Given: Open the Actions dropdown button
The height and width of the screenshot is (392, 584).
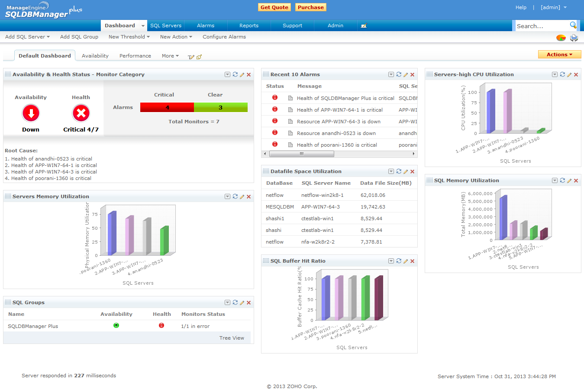Looking at the screenshot, I should (559, 55).
